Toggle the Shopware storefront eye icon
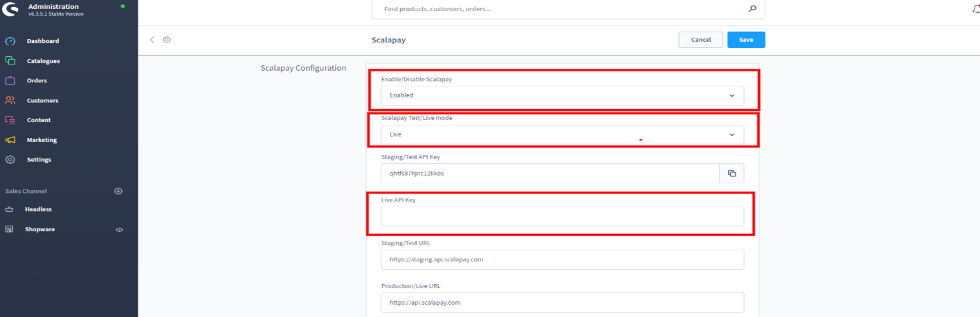 pyautogui.click(x=119, y=230)
